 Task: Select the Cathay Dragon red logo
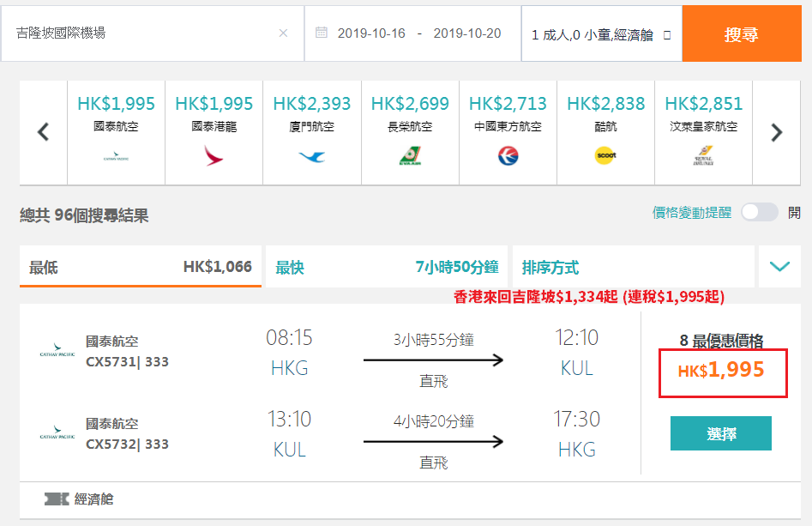(214, 155)
